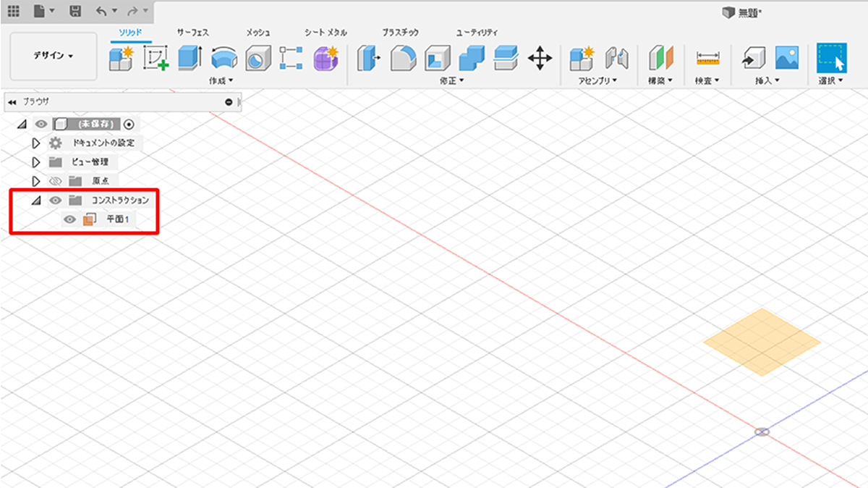Image resolution: width=868 pixels, height=488 pixels.
Task: Select the Joint tool icon
Action: click(616, 58)
